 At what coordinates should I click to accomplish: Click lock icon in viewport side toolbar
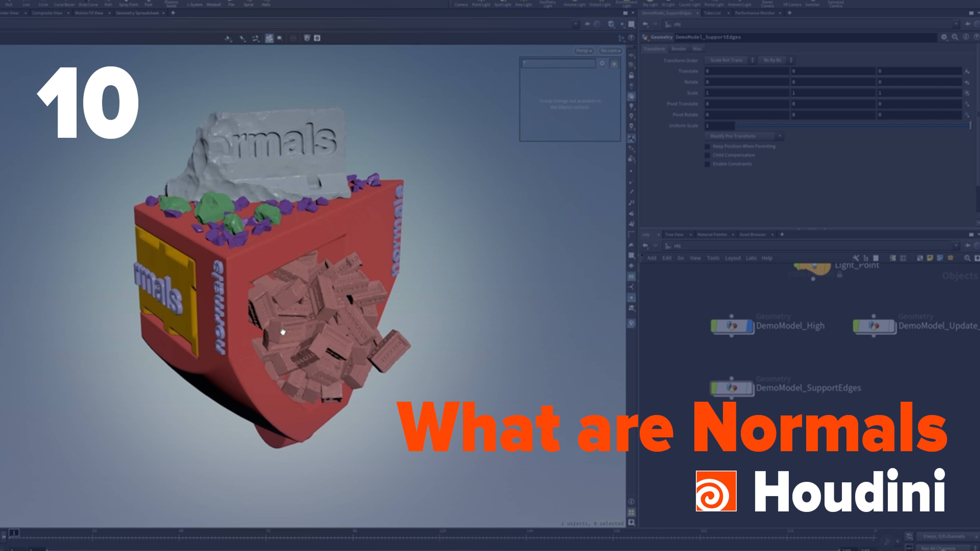coord(631,75)
